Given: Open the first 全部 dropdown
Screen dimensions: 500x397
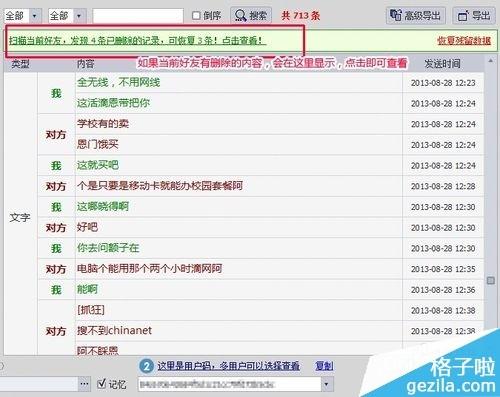Looking at the screenshot, I should [22, 15].
